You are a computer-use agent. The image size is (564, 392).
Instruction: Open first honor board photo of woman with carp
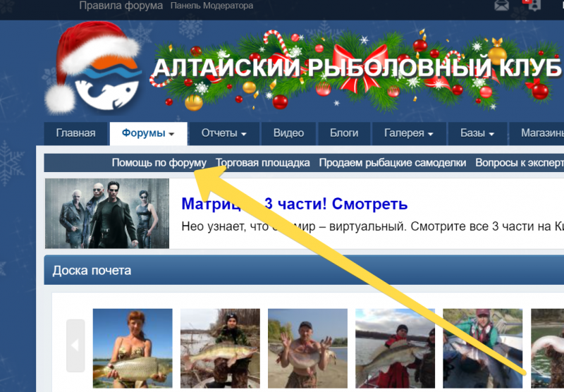coord(133,349)
